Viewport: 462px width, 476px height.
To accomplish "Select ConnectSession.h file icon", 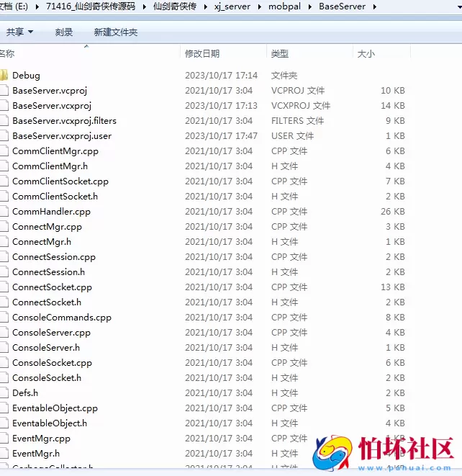I will 4,272.
